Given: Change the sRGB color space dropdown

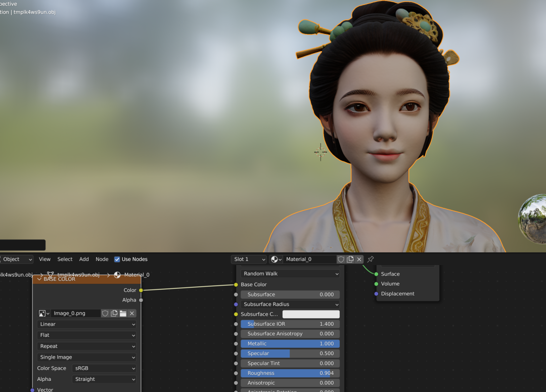Looking at the screenshot, I should pos(104,368).
